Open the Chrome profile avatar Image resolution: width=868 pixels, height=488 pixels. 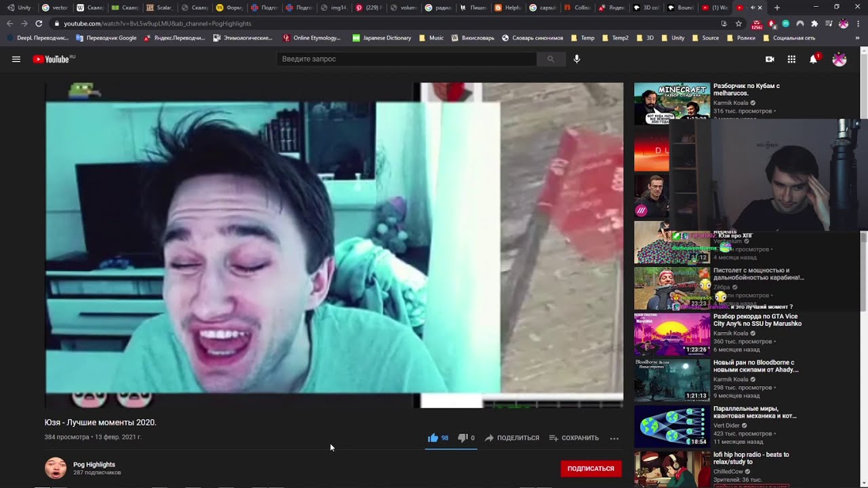click(x=844, y=23)
